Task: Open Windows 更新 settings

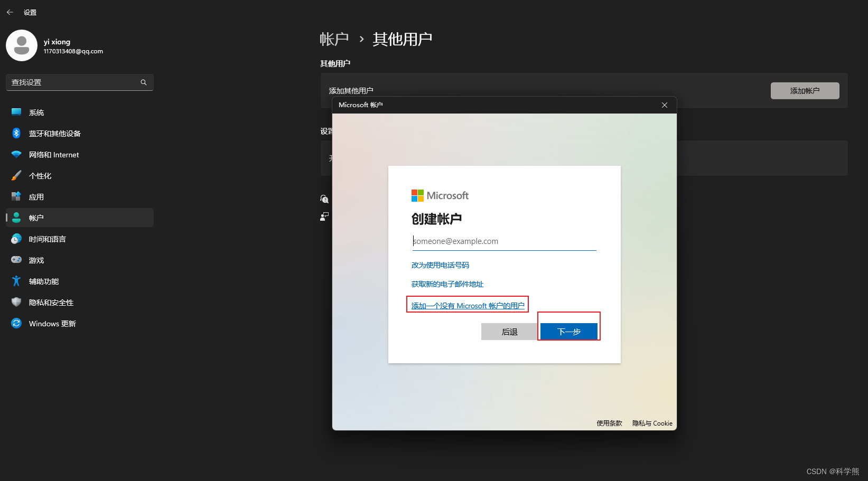Action: click(80, 324)
